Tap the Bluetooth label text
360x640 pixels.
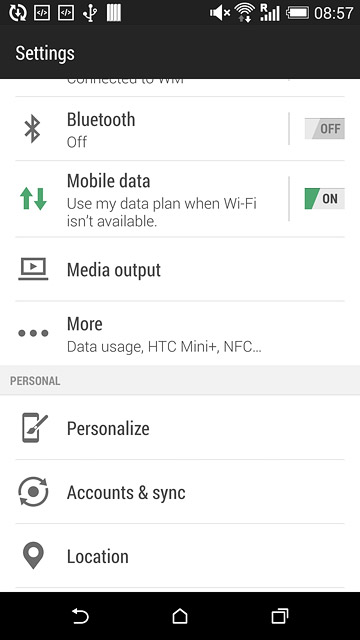[x=101, y=120]
